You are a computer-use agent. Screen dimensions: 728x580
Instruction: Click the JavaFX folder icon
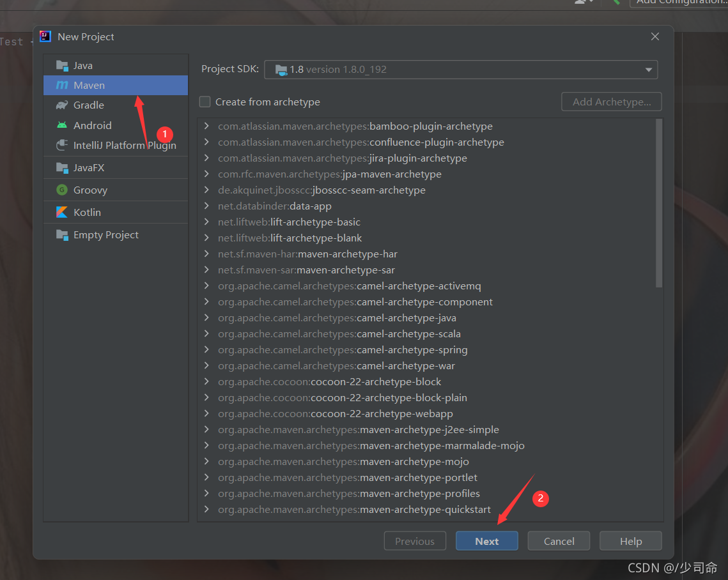click(62, 167)
